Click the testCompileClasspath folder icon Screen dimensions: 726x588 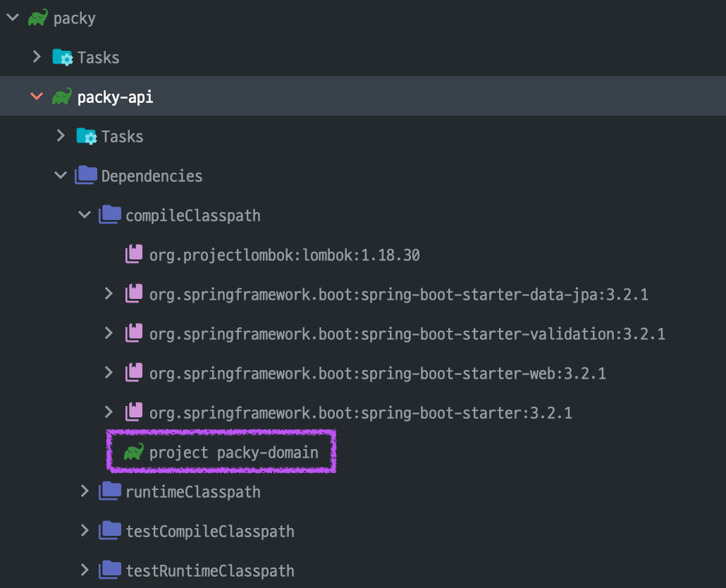(x=110, y=530)
